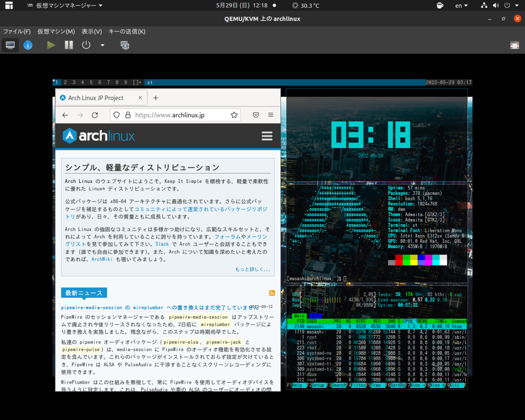Click the top-bar power icon
This screenshot has width=525, height=420.
pyautogui.click(x=507, y=6)
